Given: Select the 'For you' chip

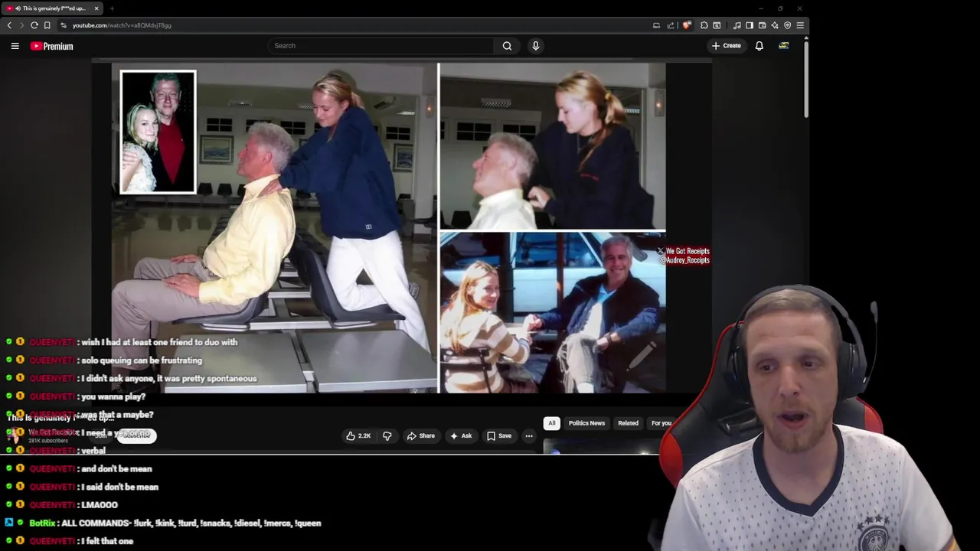Looking at the screenshot, I should (661, 423).
